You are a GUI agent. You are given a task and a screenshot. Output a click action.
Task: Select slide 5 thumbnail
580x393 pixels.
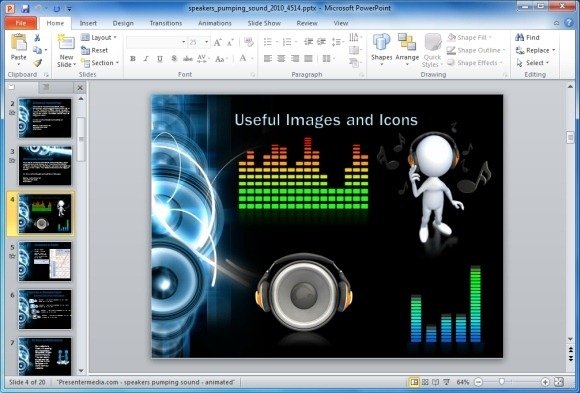tap(45, 261)
